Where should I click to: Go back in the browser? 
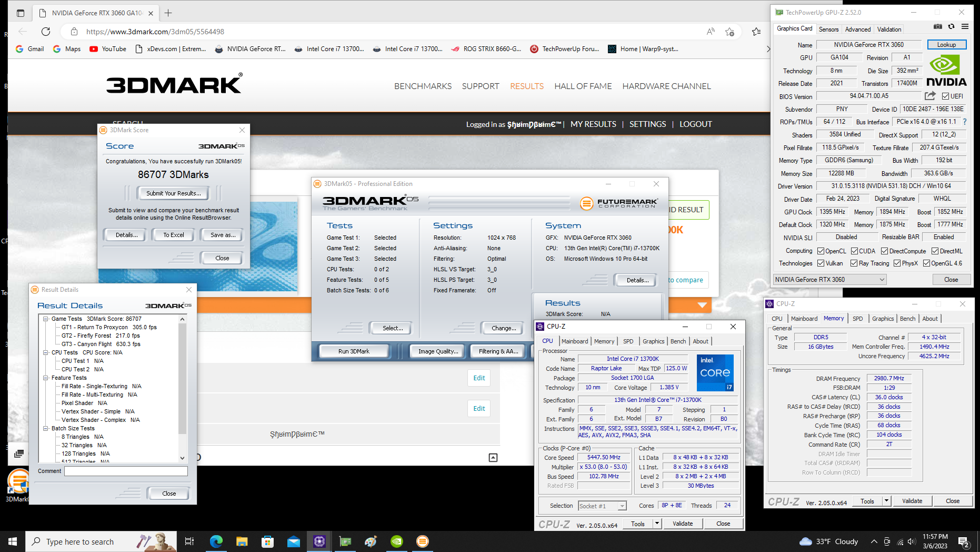(22, 32)
